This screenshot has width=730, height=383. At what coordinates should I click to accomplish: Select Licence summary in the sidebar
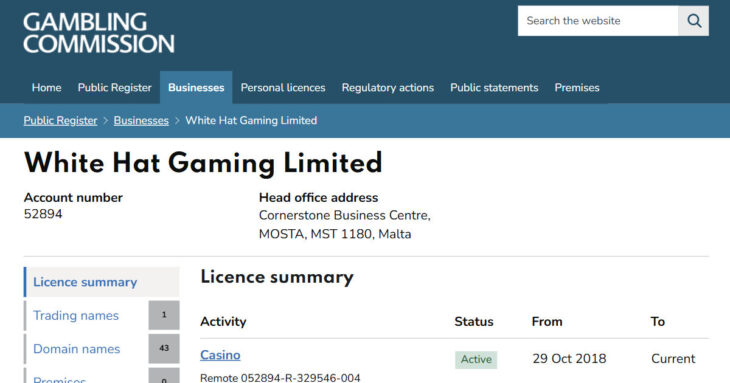point(101,282)
